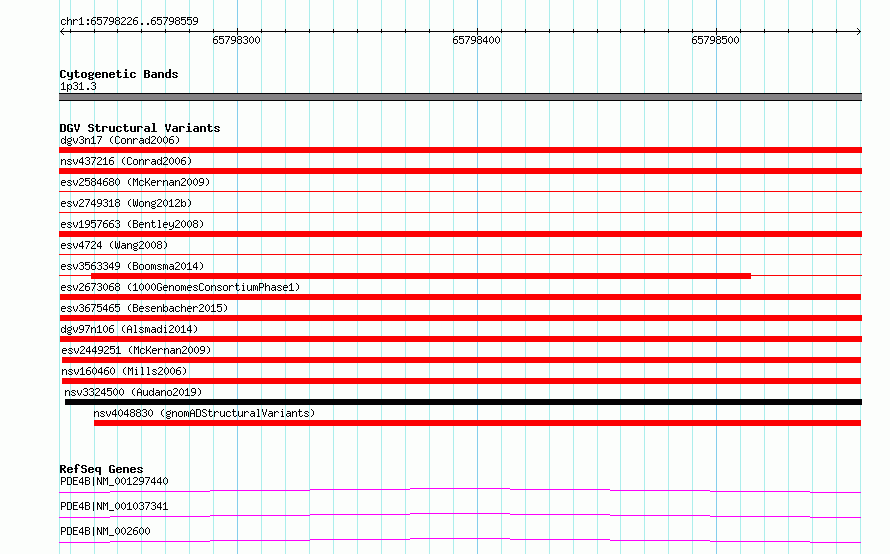The height and width of the screenshot is (554, 890).
Task: Open variant nsv4048830 (gnomADStructuralVariants)
Action: click(204, 413)
